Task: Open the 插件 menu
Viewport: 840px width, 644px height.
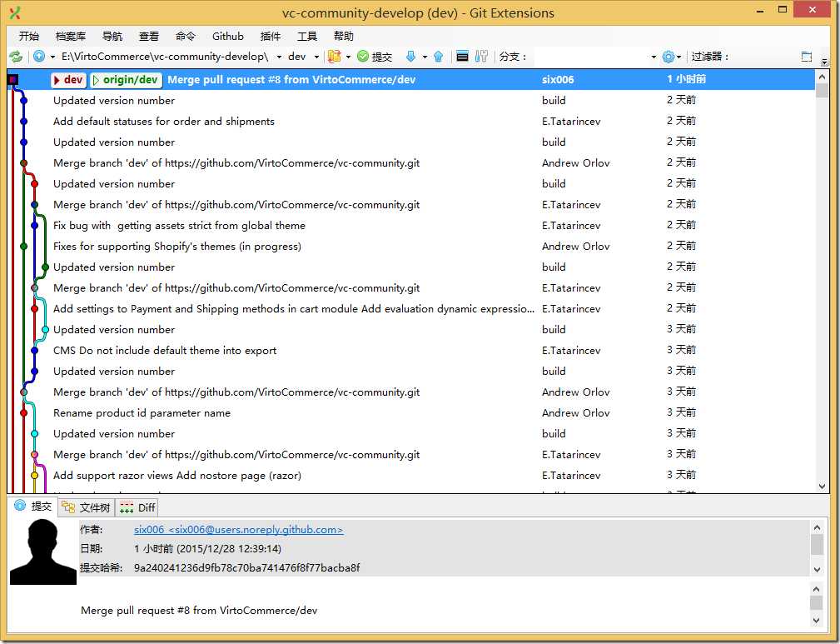Action: point(270,36)
